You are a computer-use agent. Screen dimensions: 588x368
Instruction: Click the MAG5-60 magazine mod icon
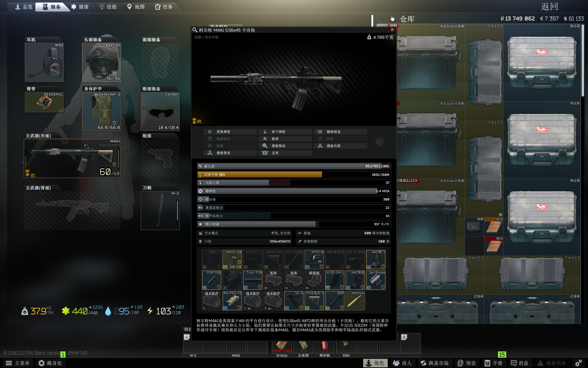pyautogui.click(x=232, y=259)
